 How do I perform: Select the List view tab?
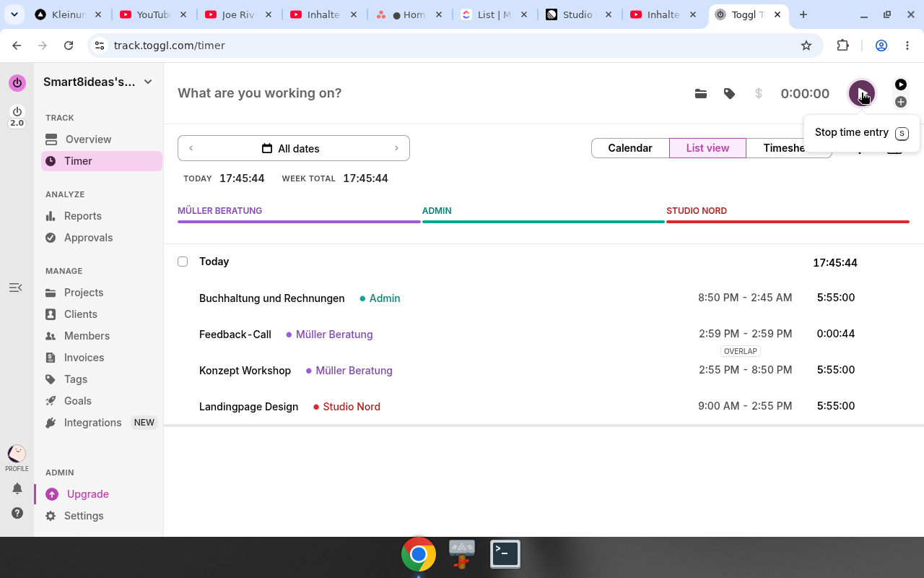(707, 148)
